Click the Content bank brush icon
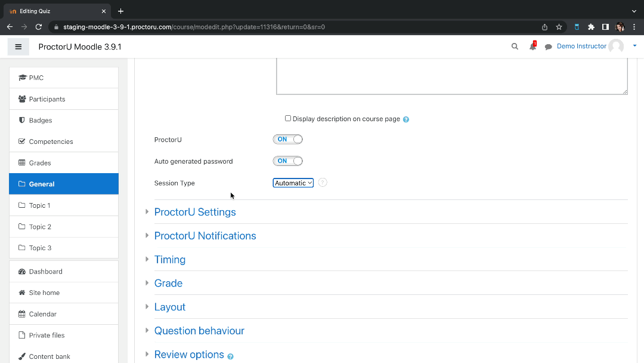Viewport: 644px width, 363px height. (x=22, y=356)
